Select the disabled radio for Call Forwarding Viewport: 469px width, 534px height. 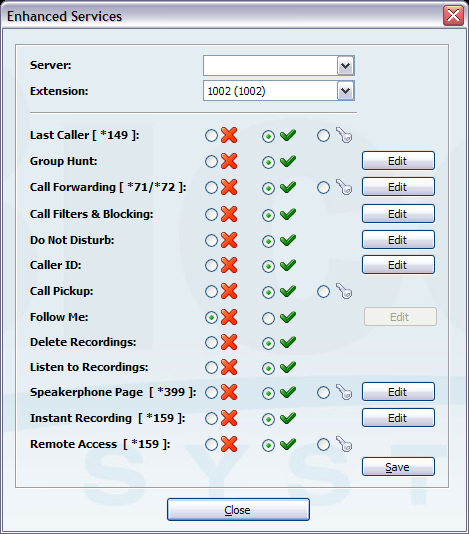211,188
